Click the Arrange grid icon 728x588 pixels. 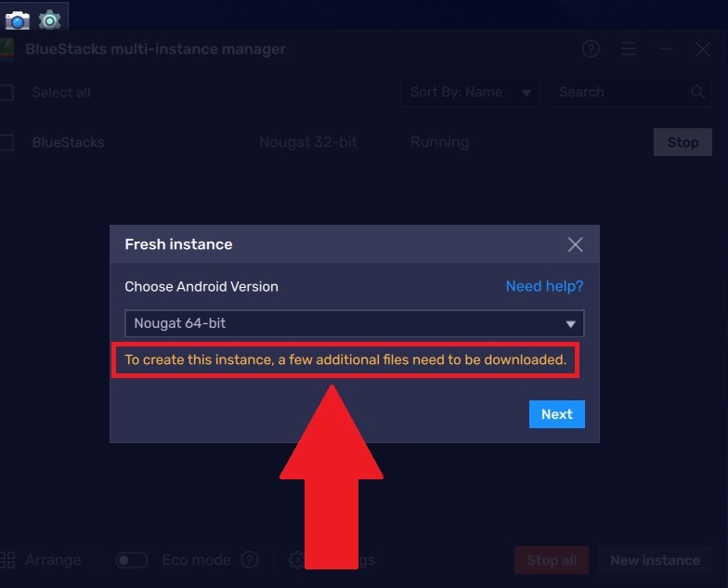tap(7, 560)
